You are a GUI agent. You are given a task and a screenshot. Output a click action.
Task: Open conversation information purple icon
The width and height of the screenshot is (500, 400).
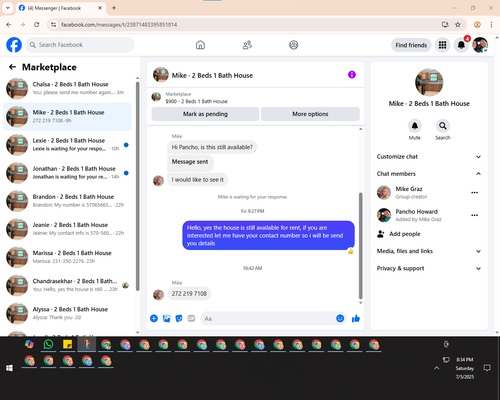(x=352, y=75)
